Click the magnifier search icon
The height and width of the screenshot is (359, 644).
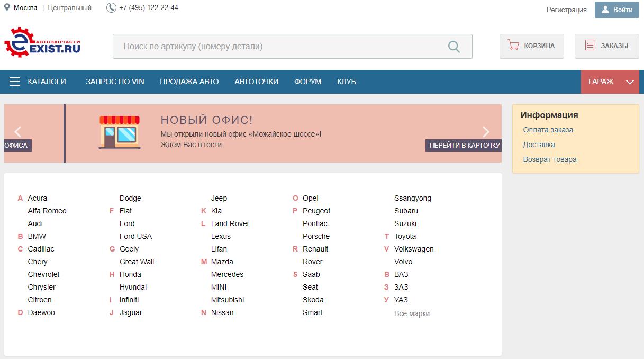453,47
